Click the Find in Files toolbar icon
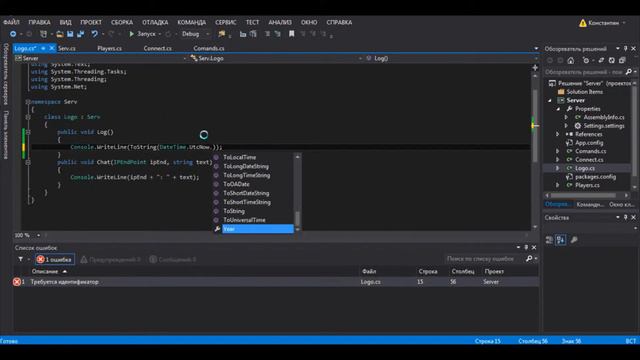 click(x=222, y=34)
